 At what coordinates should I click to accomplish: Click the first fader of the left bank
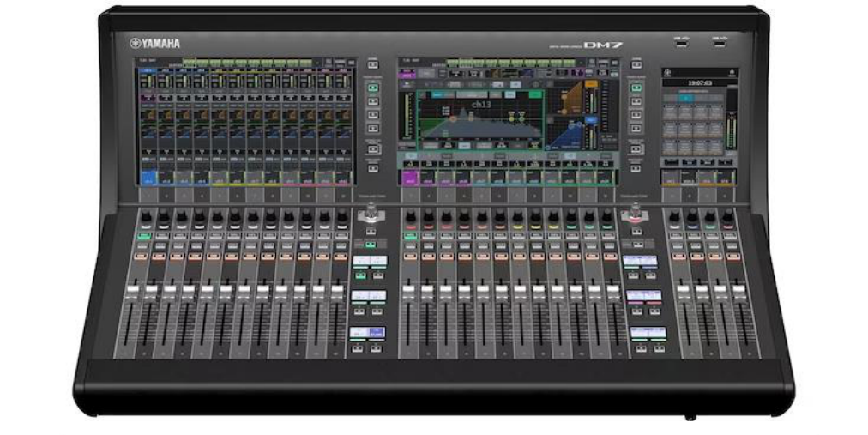(132, 291)
